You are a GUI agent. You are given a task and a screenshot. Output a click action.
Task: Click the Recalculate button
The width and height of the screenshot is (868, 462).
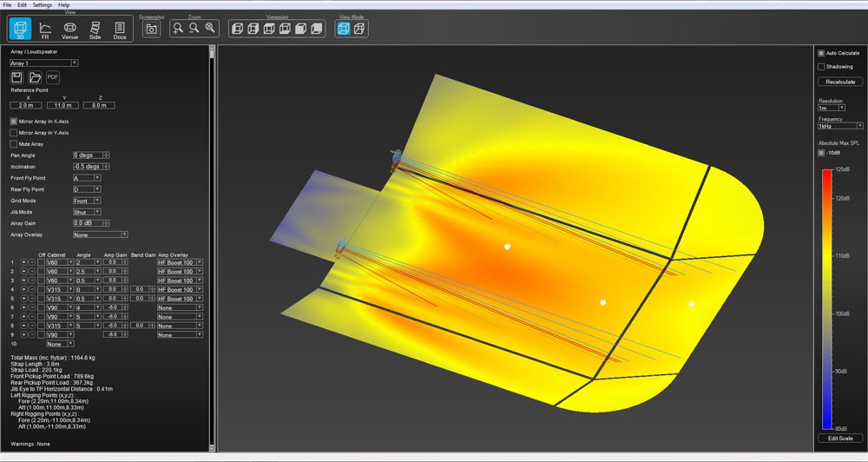[840, 82]
